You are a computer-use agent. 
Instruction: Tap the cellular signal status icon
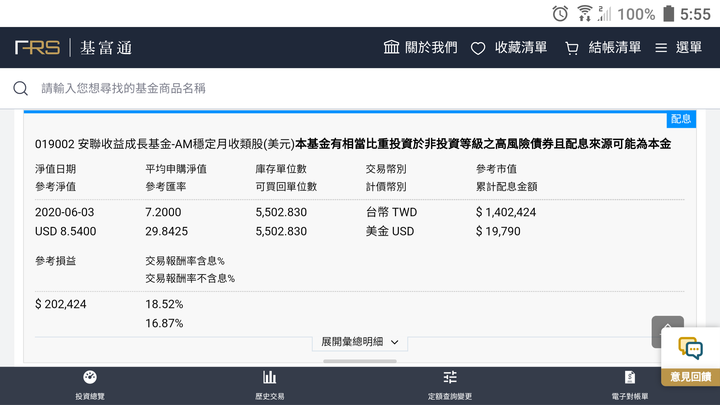point(604,14)
